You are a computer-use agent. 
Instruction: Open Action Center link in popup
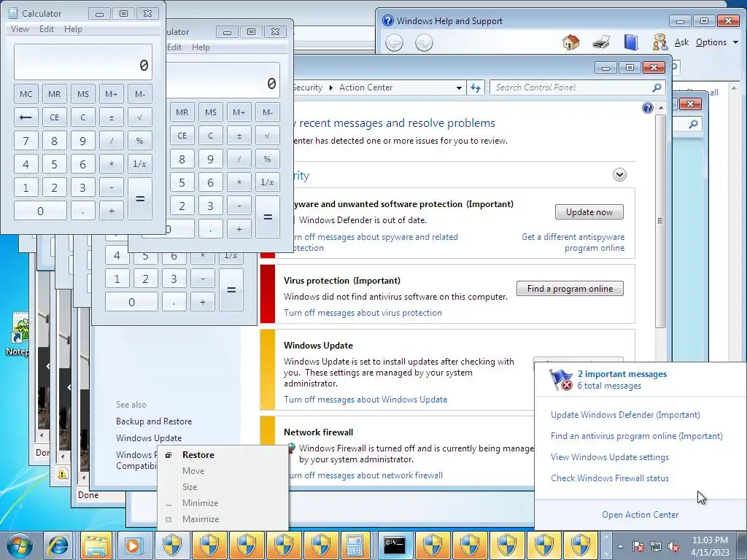(640, 514)
